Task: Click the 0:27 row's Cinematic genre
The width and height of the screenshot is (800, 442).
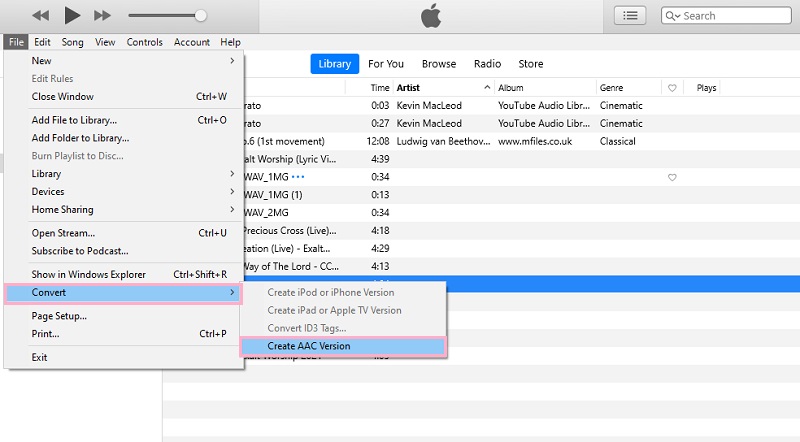Action: 621,124
